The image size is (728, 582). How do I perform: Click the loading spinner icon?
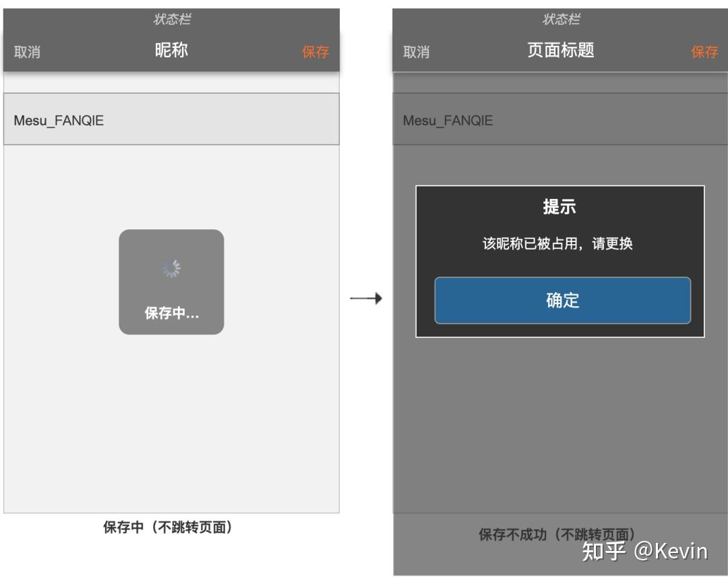point(171,267)
